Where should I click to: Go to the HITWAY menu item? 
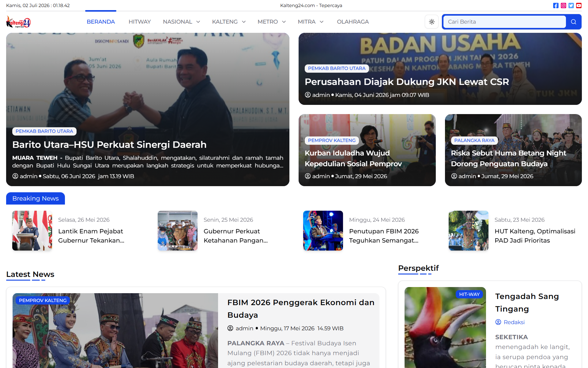click(x=140, y=22)
